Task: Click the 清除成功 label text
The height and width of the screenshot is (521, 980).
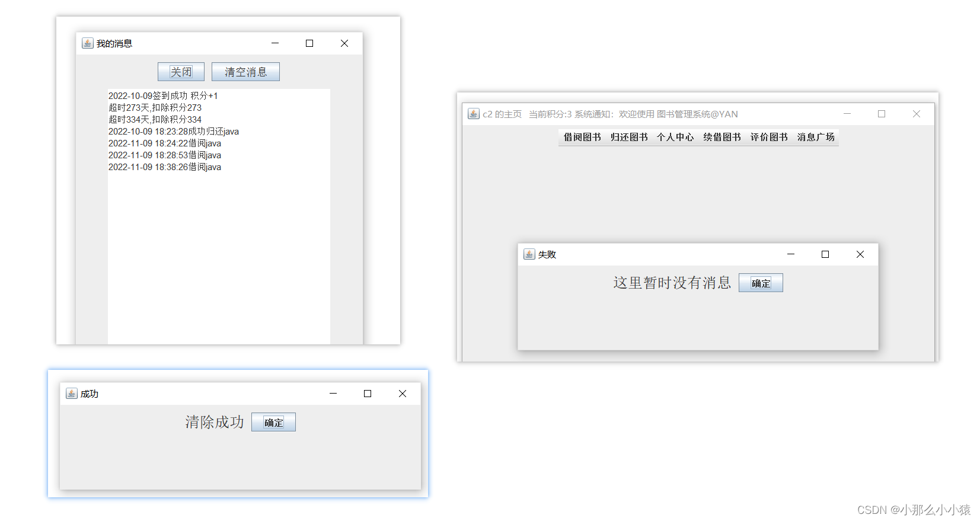Action: pyautogui.click(x=215, y=422)
